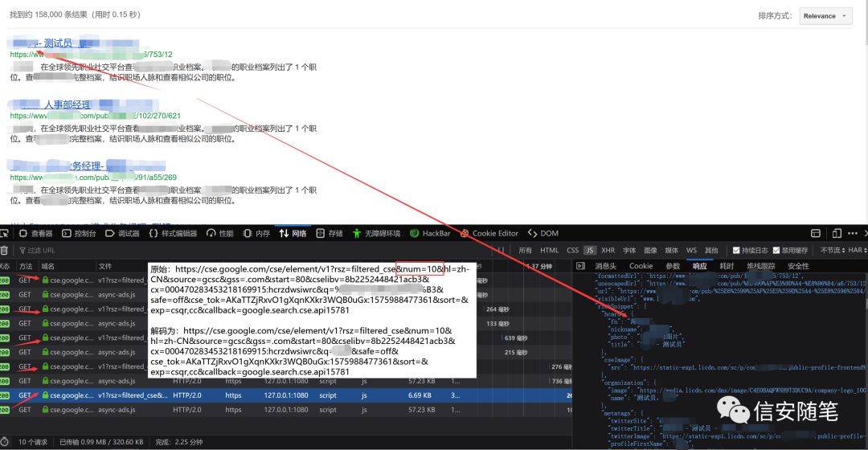Open the HAR export dropdown
Viewport: 868px width, 450px height.
[858, 250]
